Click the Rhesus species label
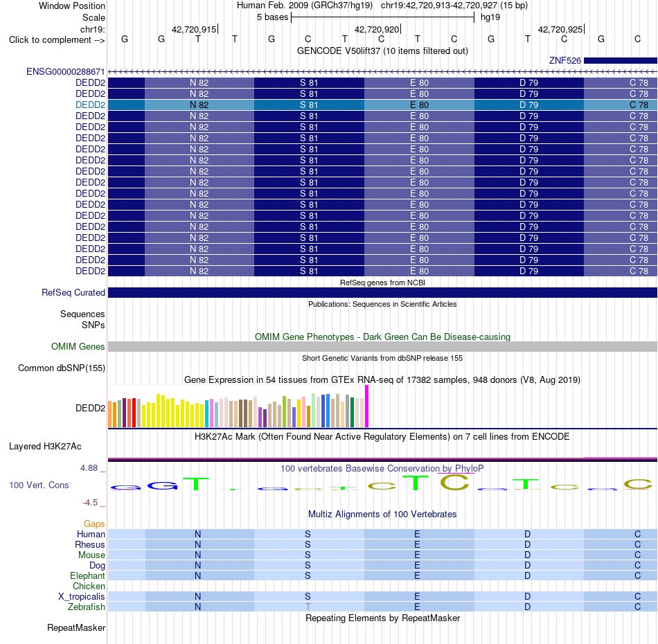The image size is (658, 644). click(90, 544)
